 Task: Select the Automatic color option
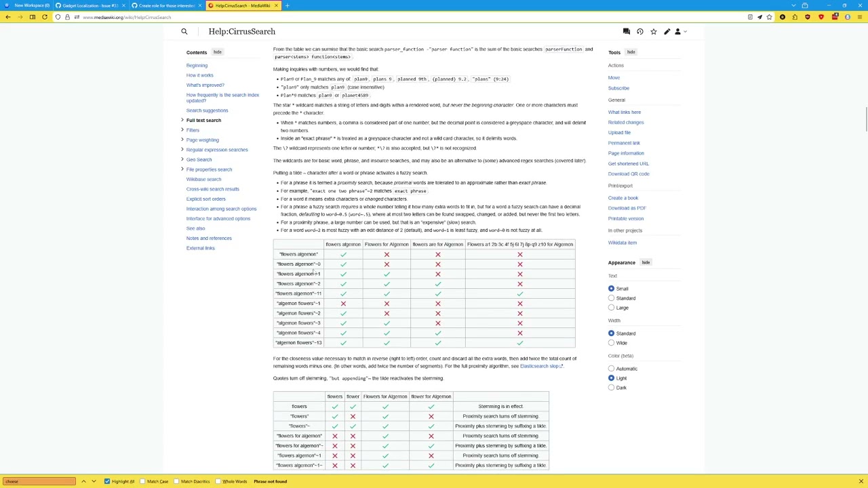611,369
